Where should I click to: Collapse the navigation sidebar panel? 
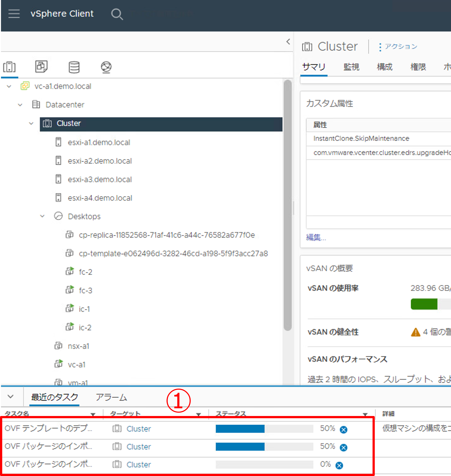click(288, 42)
